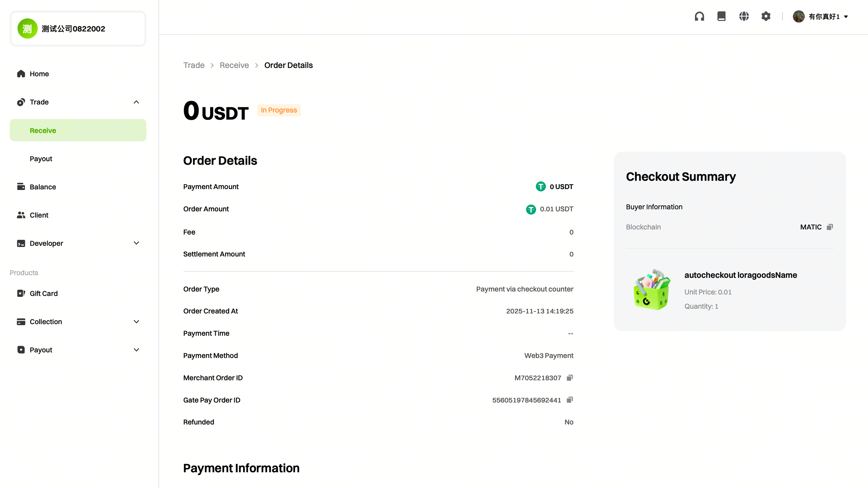Click the Gift Card sidebar icon

coord(21,293)
